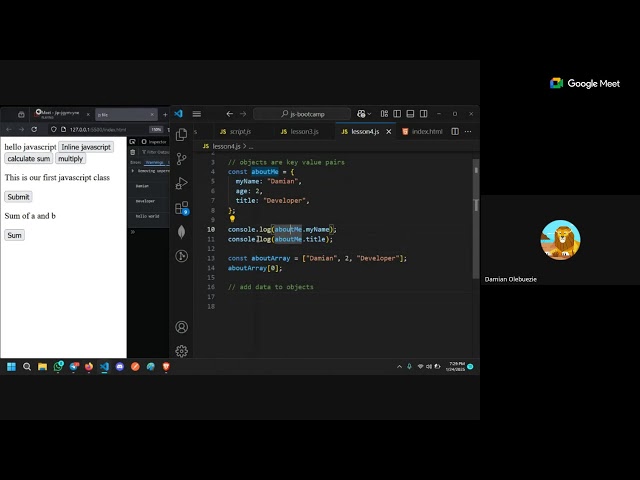Image resolution: width=640 pixels, height=480 pixels.
Task: Toggle the bottom panel visibility
Action: (x=410, y=114)
